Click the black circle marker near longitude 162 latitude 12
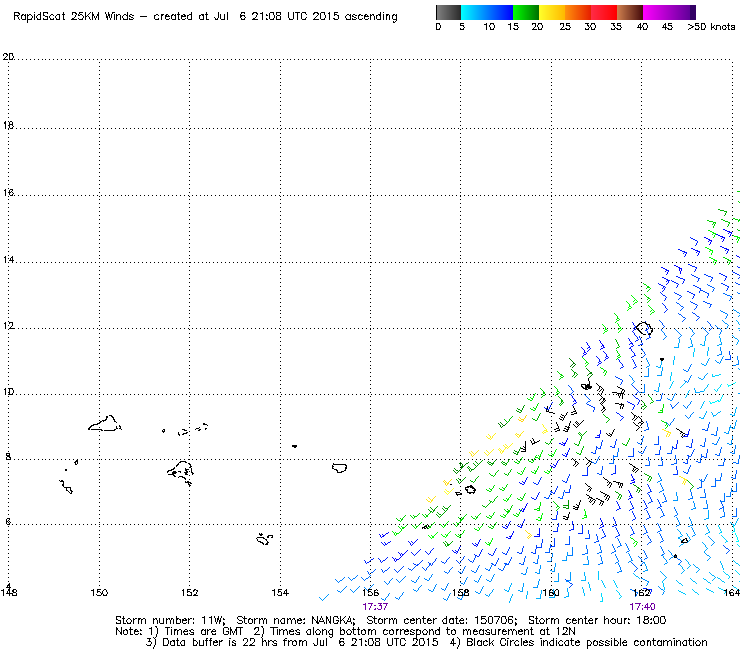 point(644,329)
